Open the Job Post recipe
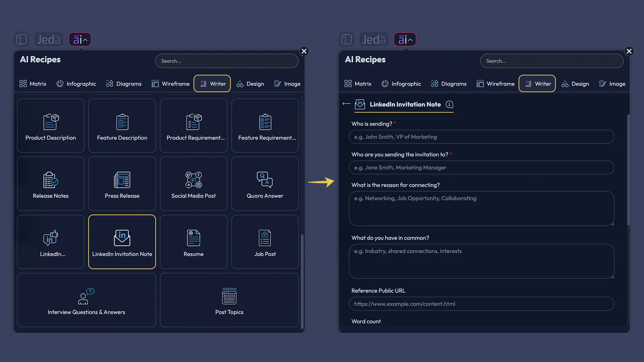The width and height of the screenshot is (644, 362). [x=265, y=242]
